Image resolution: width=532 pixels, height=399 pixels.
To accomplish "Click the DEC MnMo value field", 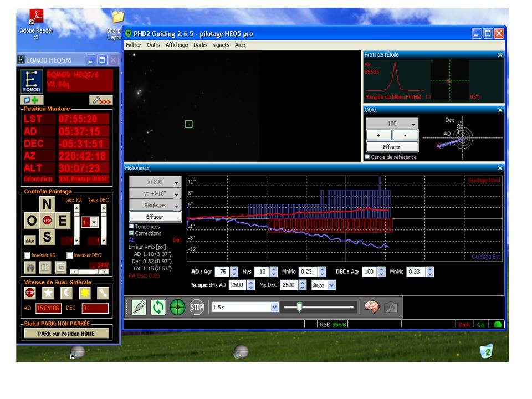I will 416,272.
